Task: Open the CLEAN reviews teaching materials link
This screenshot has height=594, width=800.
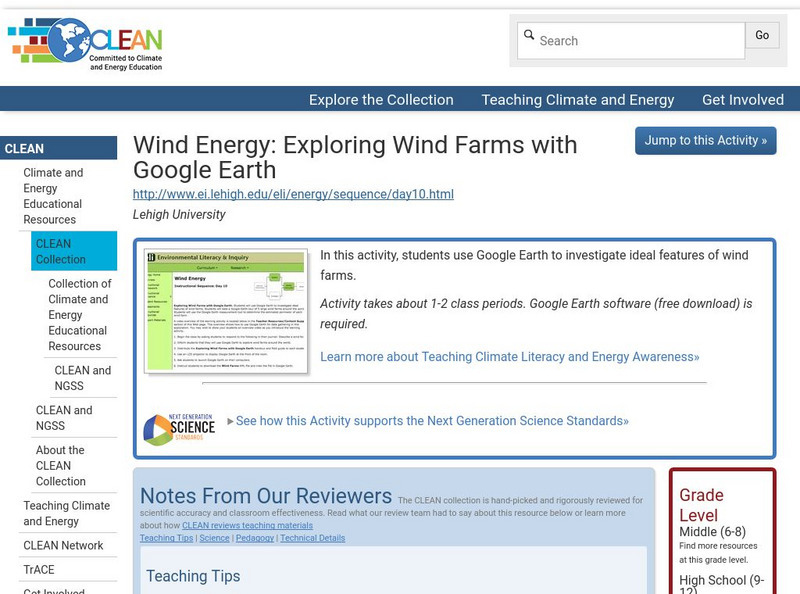Action: pos(247,525)
